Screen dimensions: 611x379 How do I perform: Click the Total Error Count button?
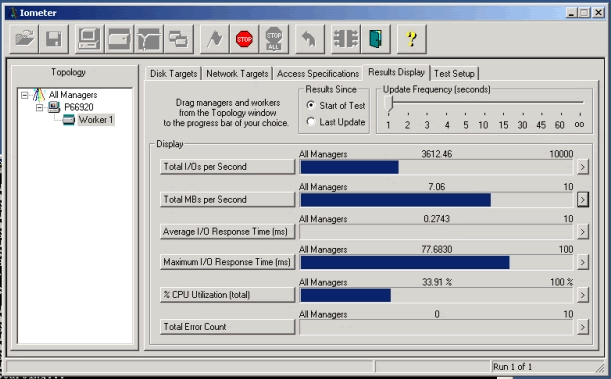227,326
